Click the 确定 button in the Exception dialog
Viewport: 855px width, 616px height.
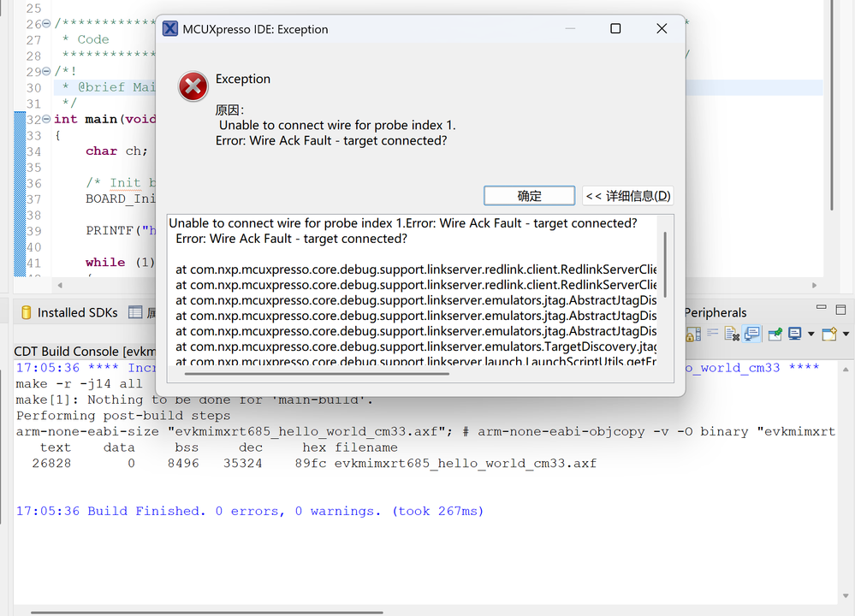pos(529,196)
